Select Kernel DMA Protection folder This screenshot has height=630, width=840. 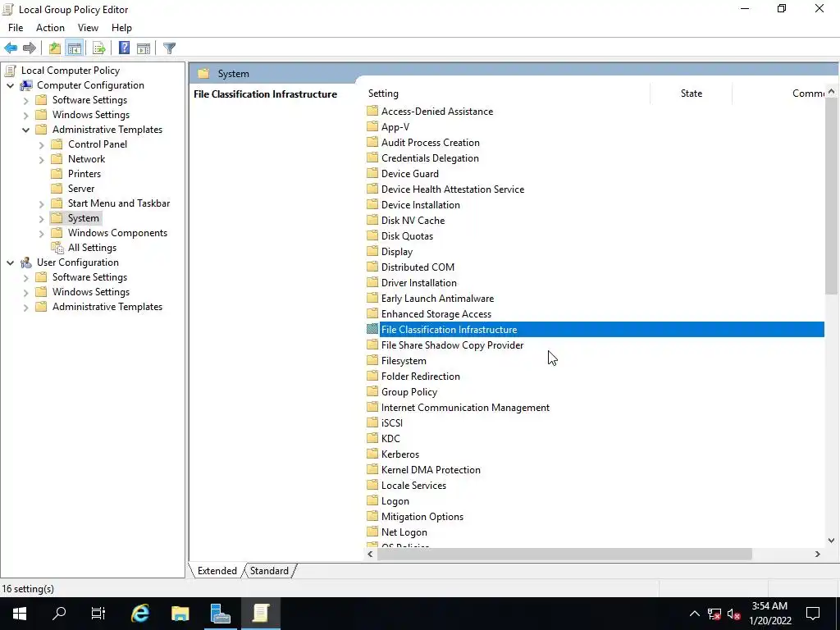tap(431, 470)
